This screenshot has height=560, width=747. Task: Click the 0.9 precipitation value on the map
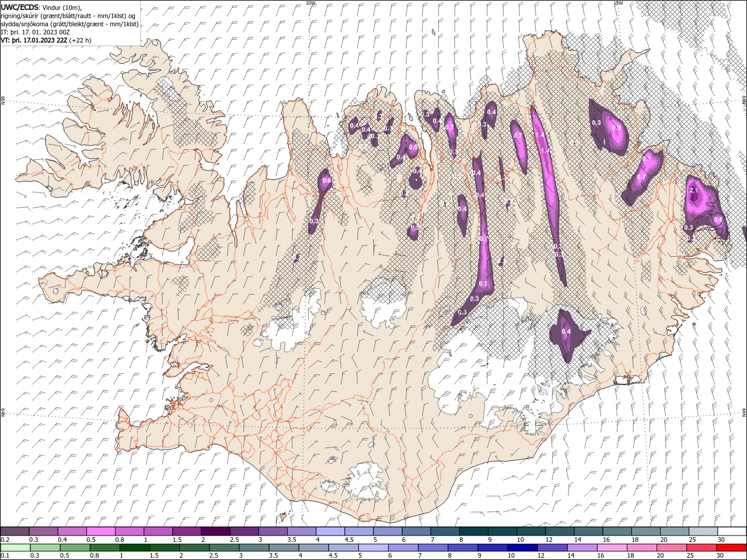click(616, 128)
